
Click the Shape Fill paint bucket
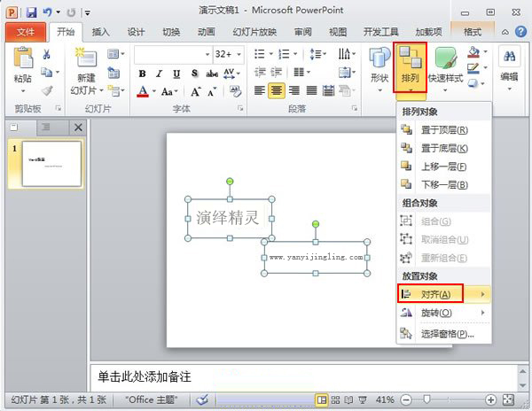[473, 52]
